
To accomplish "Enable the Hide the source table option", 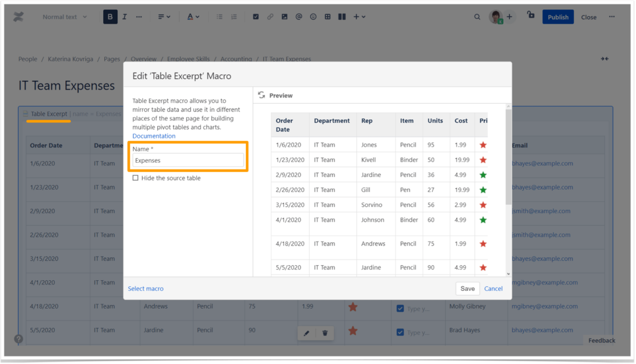I will 135,178.
